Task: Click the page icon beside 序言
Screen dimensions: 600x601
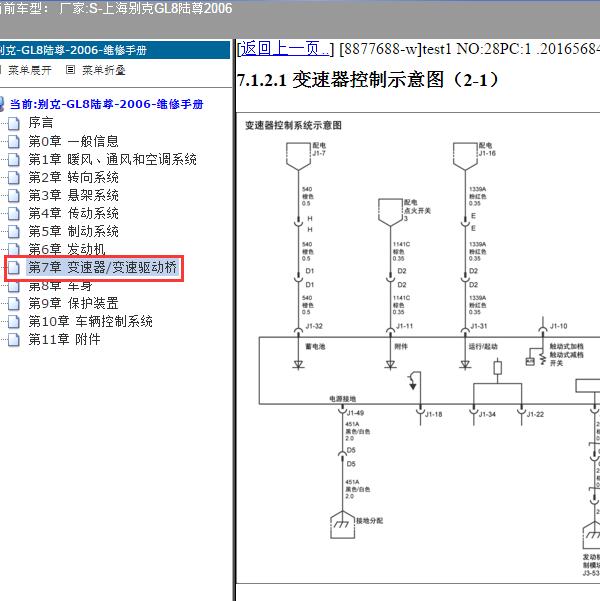Action: tap(14, 123)
